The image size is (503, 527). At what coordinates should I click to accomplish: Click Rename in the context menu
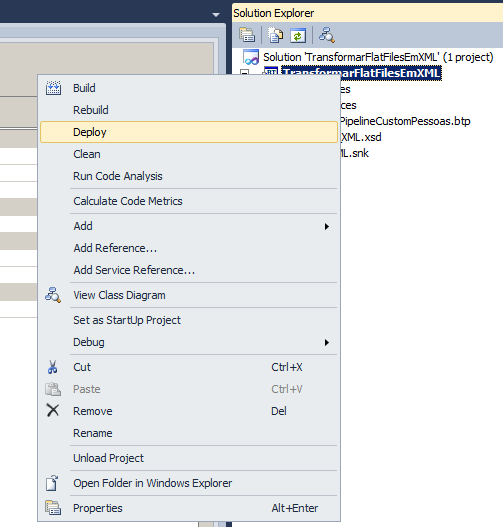[x=188, y=433]
